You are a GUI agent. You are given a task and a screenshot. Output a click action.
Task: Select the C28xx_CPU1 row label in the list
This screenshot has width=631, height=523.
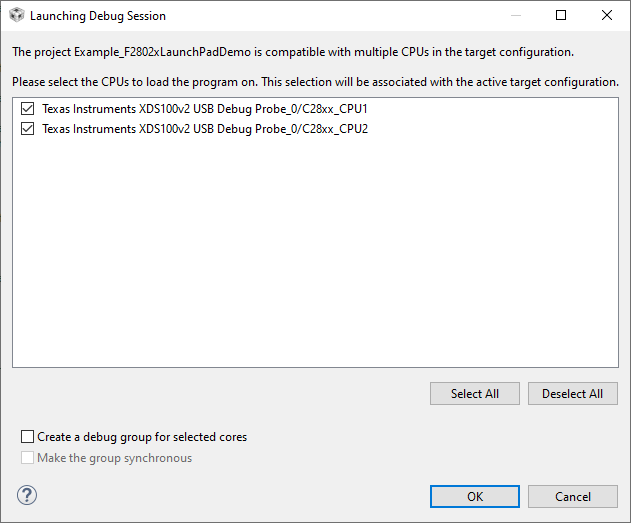[205, 108]
